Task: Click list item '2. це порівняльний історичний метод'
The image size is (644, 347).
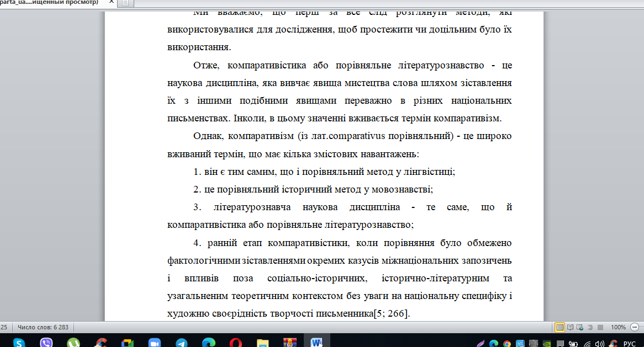Action: pyautogui.click(x=313, y=189)
